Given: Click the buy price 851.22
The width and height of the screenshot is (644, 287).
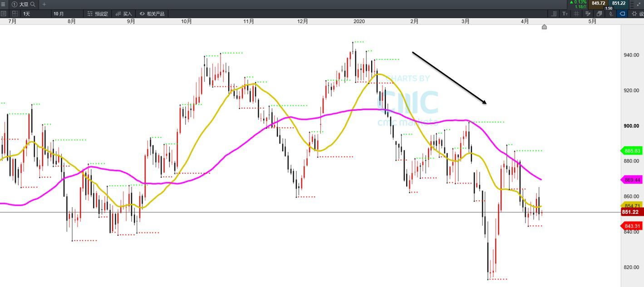Looking at the screenshot, I should pyautogui.click(x=619, y=3).
